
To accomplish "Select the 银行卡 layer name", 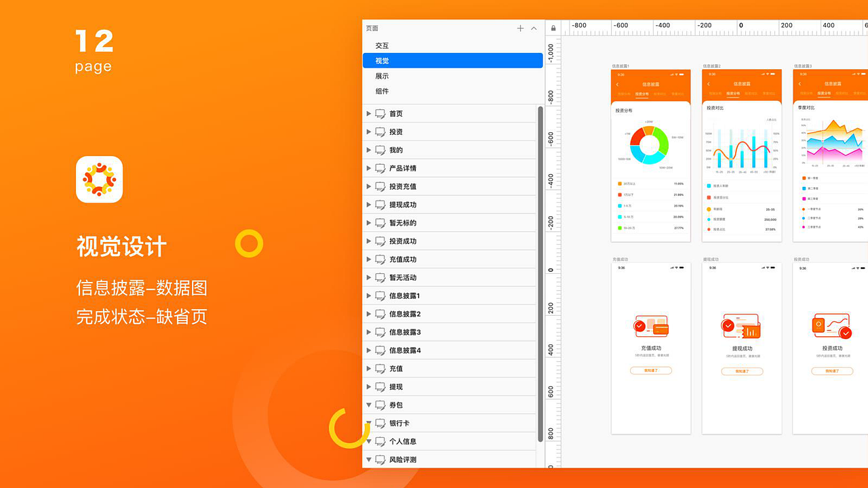I will click(399, 424).
